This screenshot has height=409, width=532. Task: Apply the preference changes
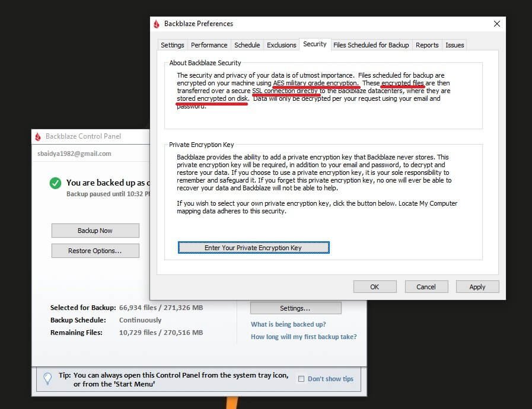pyautogui.click(x=477, y=287)
